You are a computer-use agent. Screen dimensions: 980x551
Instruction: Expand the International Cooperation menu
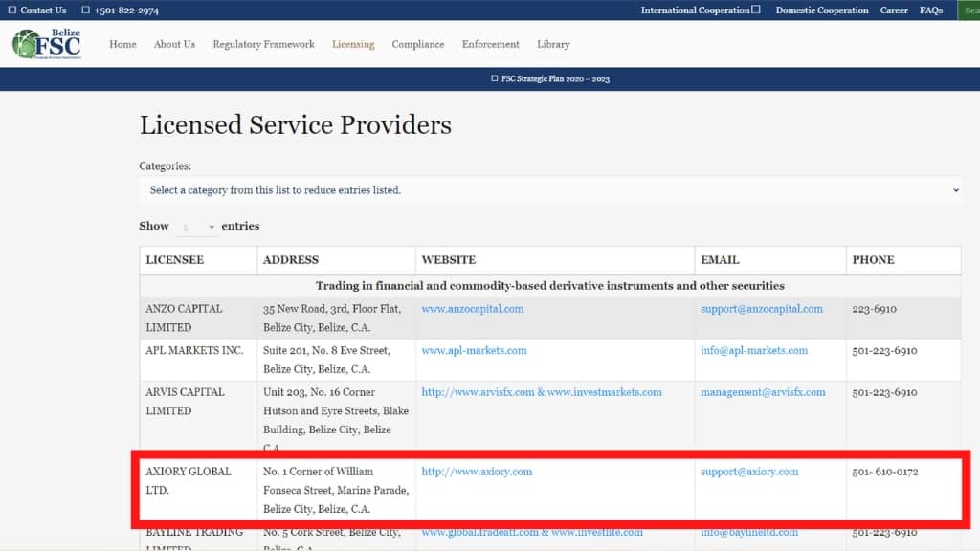(x=701, y=10)
